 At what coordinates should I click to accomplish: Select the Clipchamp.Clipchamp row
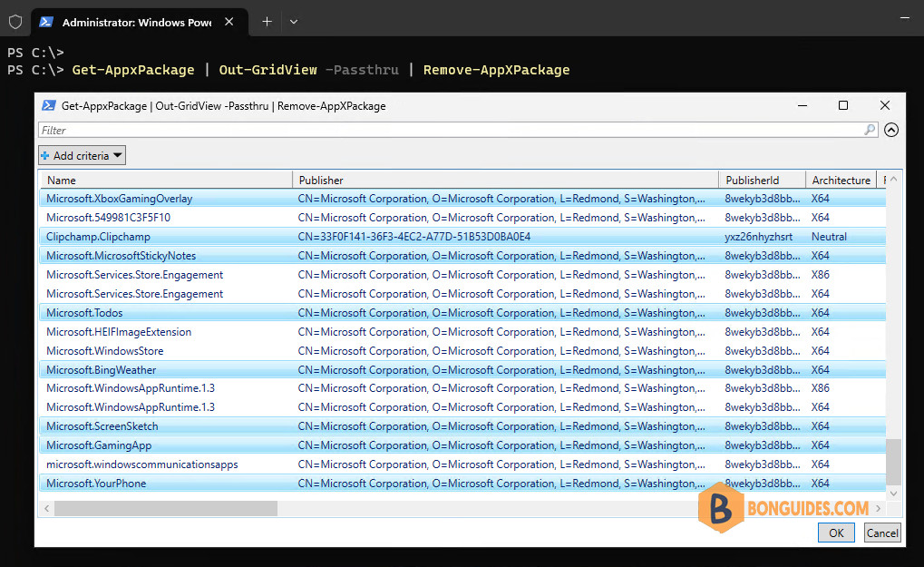[462, 237]
